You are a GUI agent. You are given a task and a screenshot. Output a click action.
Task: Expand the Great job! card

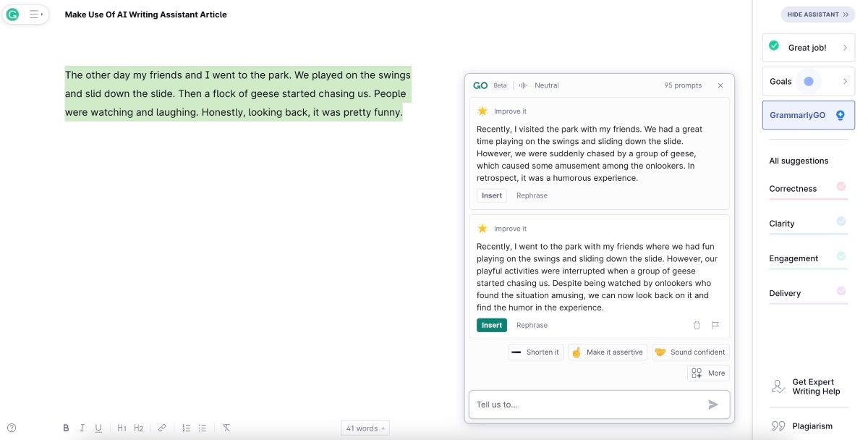coord(809,48)
